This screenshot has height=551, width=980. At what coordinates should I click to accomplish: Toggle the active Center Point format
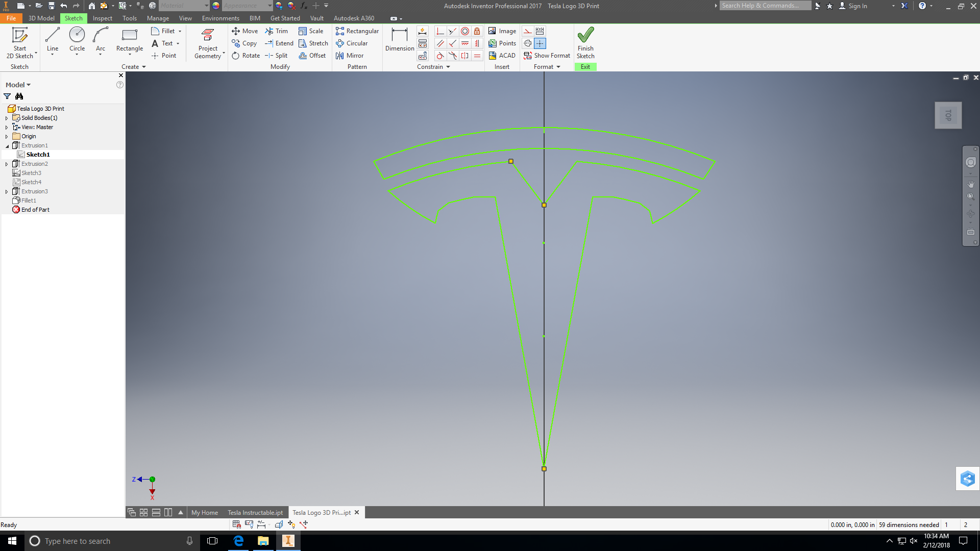click(540, 43)
